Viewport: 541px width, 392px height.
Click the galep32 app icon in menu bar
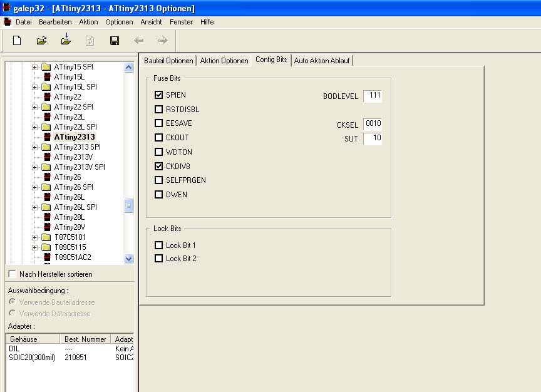coord(8,22)
